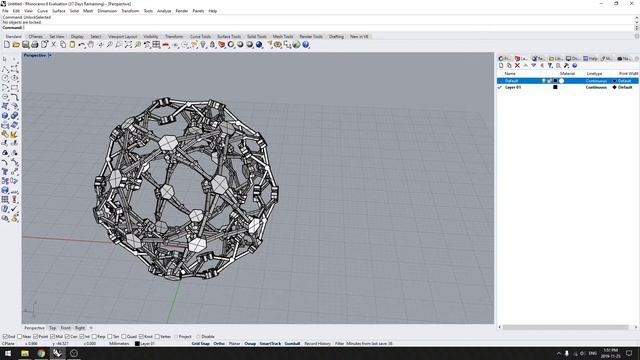
Task: Open the Surface menu
Action: 59,11
